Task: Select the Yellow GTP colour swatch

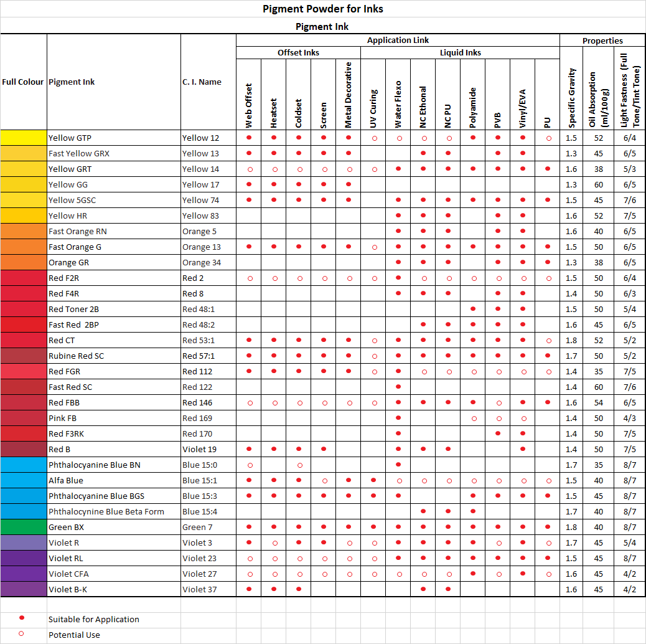Action: pyautogui.click(x=24, y=138)
